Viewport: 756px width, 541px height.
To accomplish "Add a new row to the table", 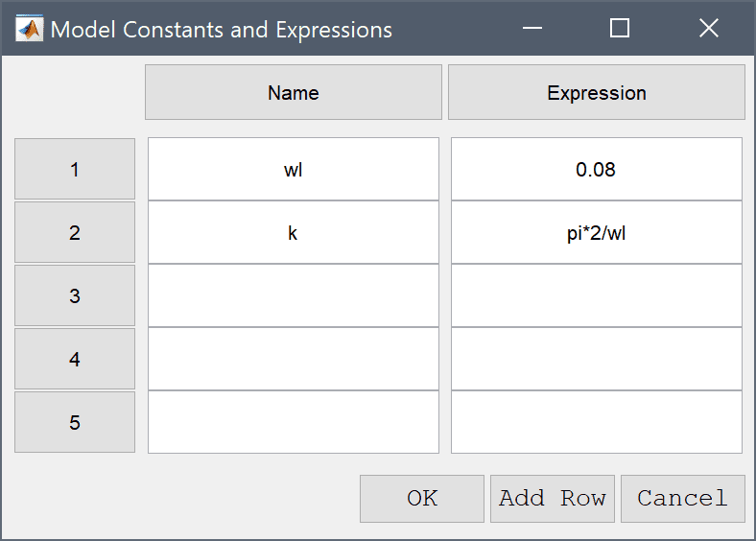I will pos(553,499).
